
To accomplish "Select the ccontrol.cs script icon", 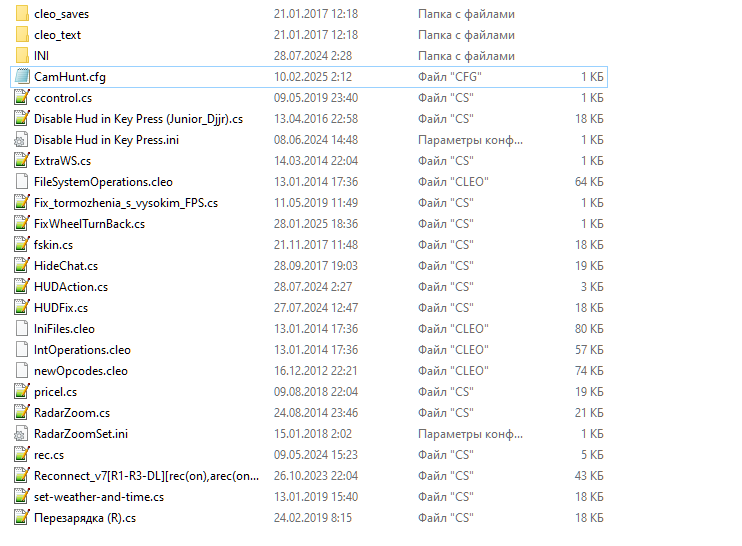I will click(x=22, y=98).
